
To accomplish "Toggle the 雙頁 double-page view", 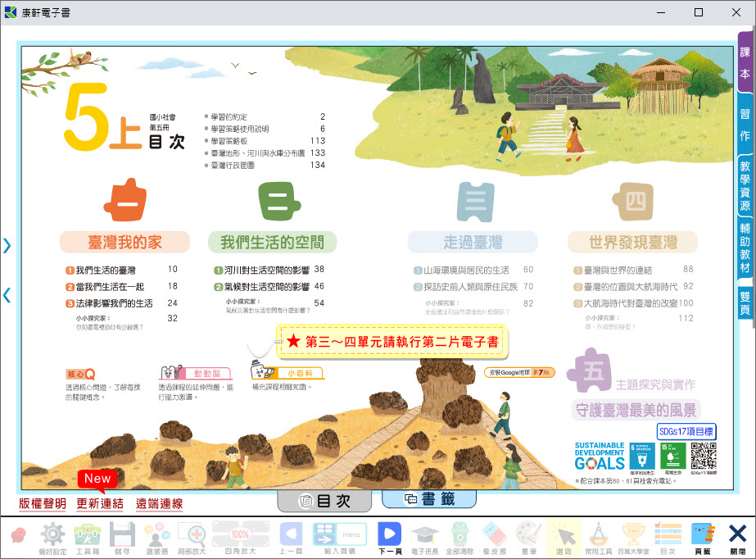I will [x=745, y=303].
